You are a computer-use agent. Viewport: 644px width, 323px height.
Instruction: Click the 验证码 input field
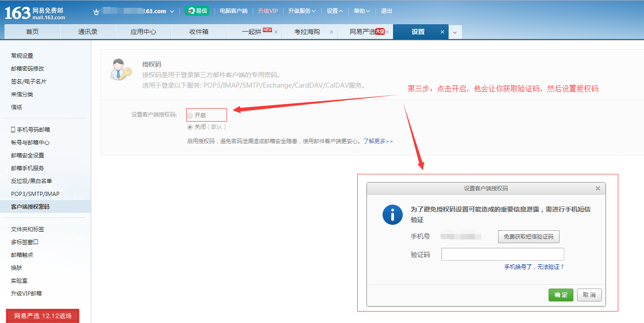click(x=502, y=254)
